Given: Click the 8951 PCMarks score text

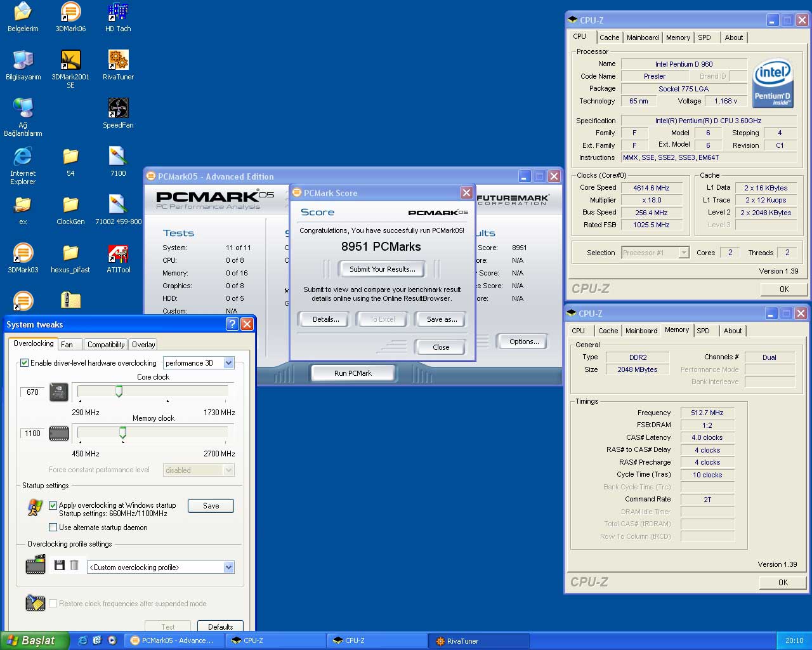Looking at the screenshot, I should 381,246.
